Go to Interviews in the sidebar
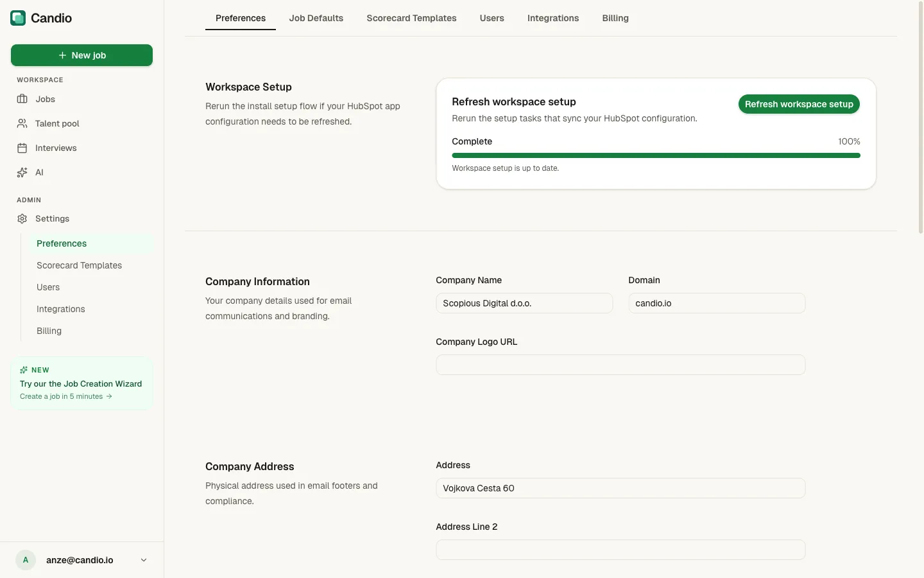The image size is (924, 578). point(81,148)
